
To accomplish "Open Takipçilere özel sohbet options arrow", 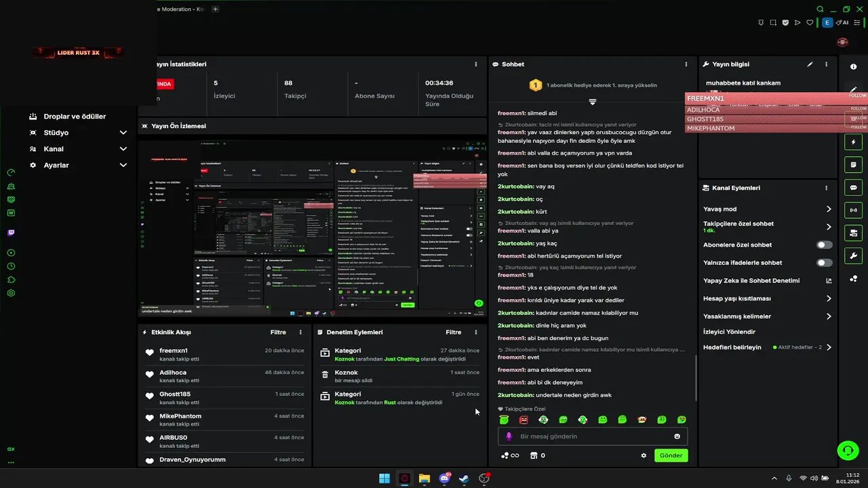I will click(x=828, y=227).
